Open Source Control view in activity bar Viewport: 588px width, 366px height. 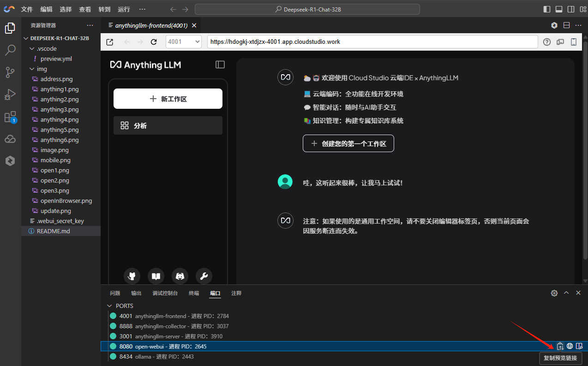click(x=10, y=72)
